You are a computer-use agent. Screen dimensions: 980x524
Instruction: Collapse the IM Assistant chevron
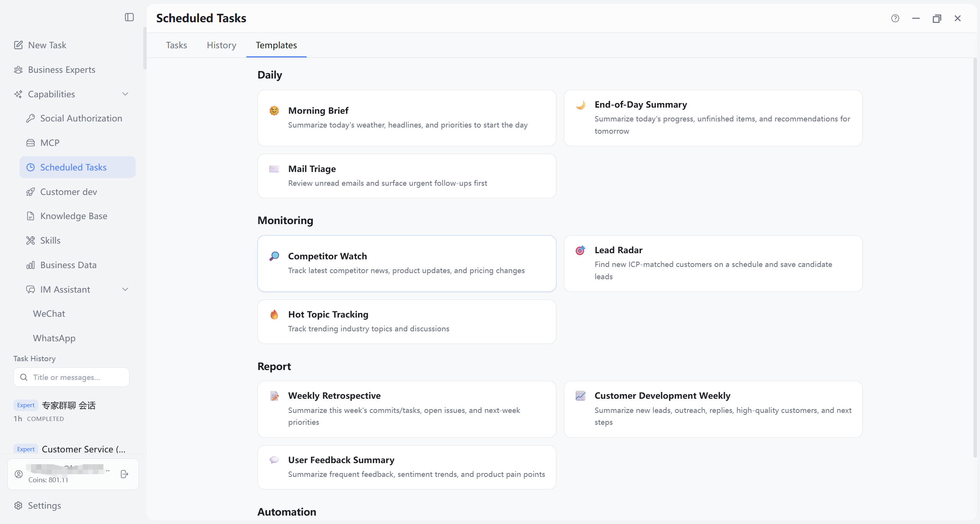click(x=125, y=290)
